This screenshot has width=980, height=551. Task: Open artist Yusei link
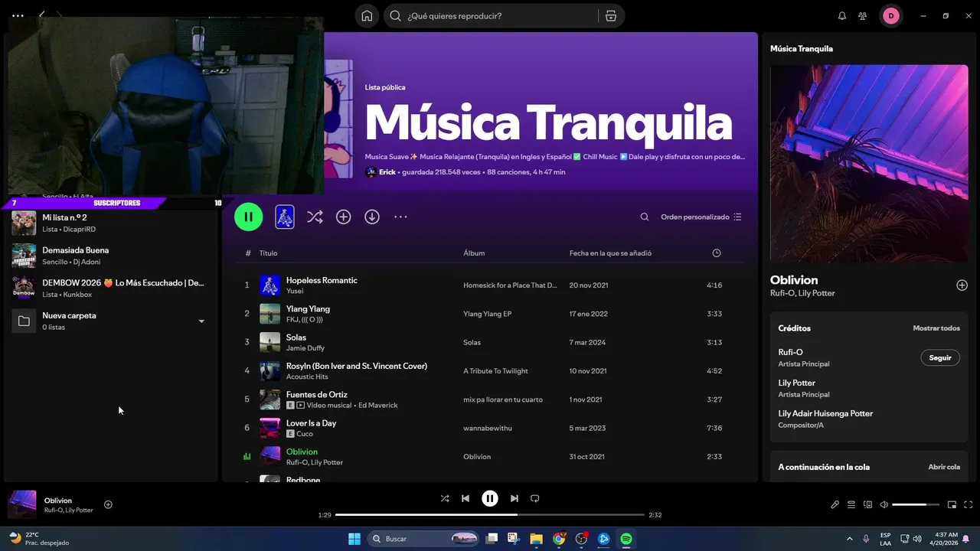(295, 291)
